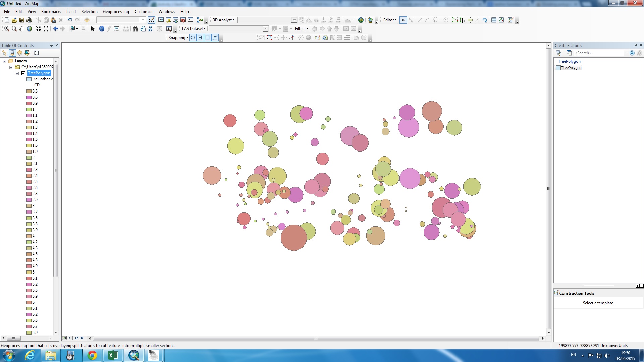Open Geoprocessing menu
Image resolution: width=644 pixels, height=362 pixels.
116,11
